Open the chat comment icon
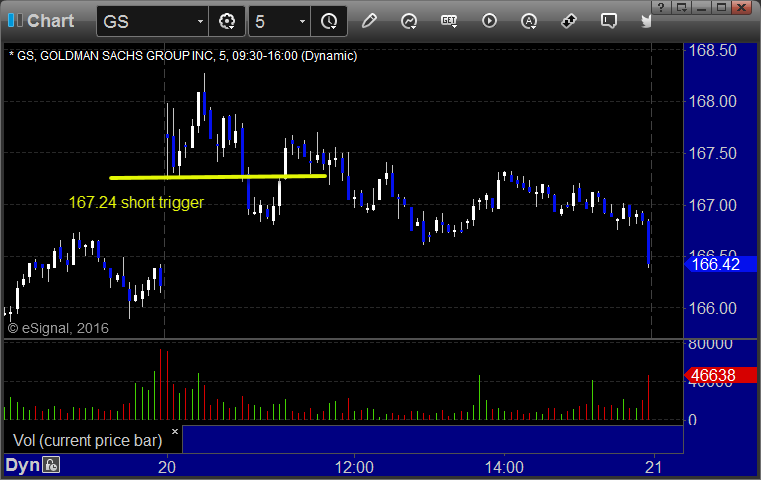This screenshot has height=480, width=761. [609, 21]
